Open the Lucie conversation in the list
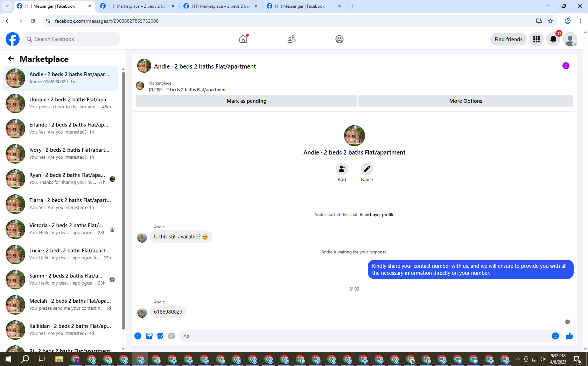This screenshot has width=588, height=366. [60, 254]
